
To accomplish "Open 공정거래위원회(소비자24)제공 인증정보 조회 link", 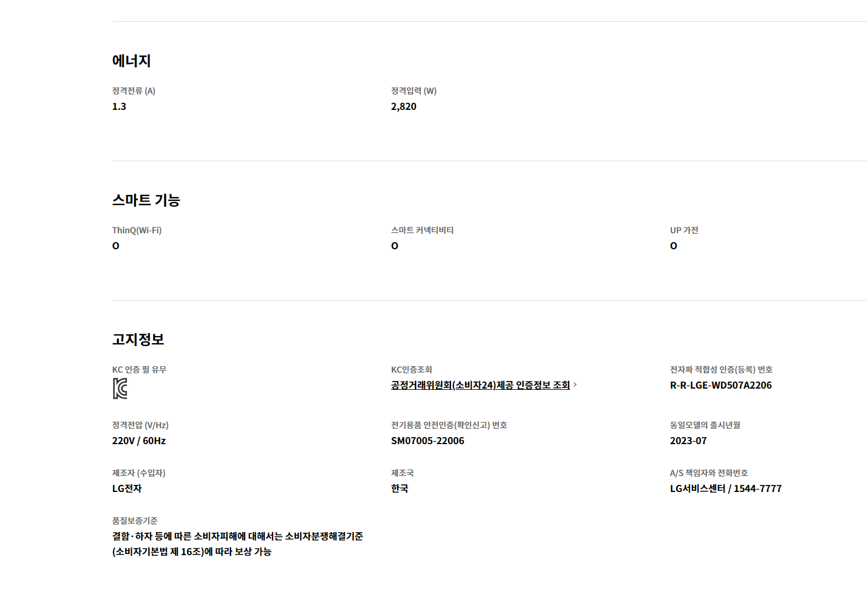I will 480,385.
